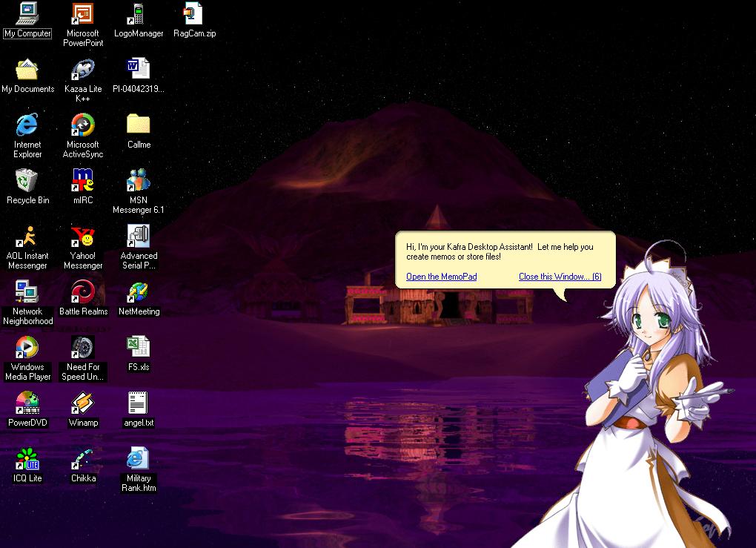The height and width of the screenshot is (548, 756).
Task: Select the RagCam.zip archive file
Action: (x=194, y=15)
